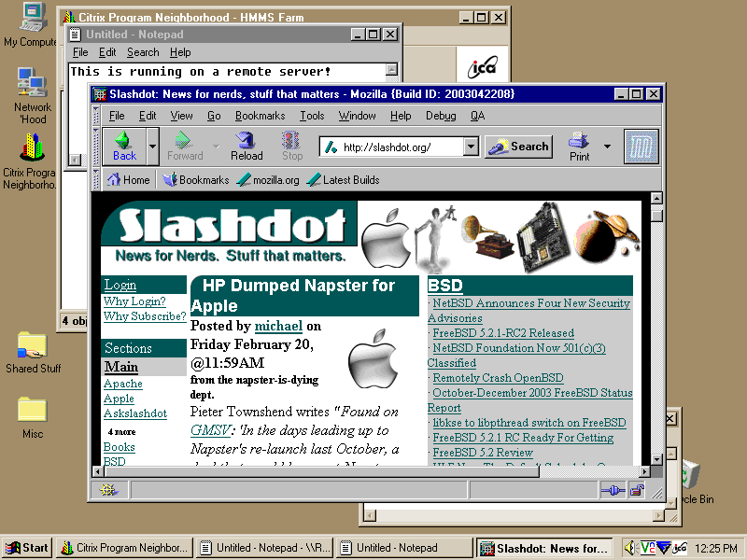747x560 pixels.
Task: Follow the Login link on Slashdot
Action: 120,286
